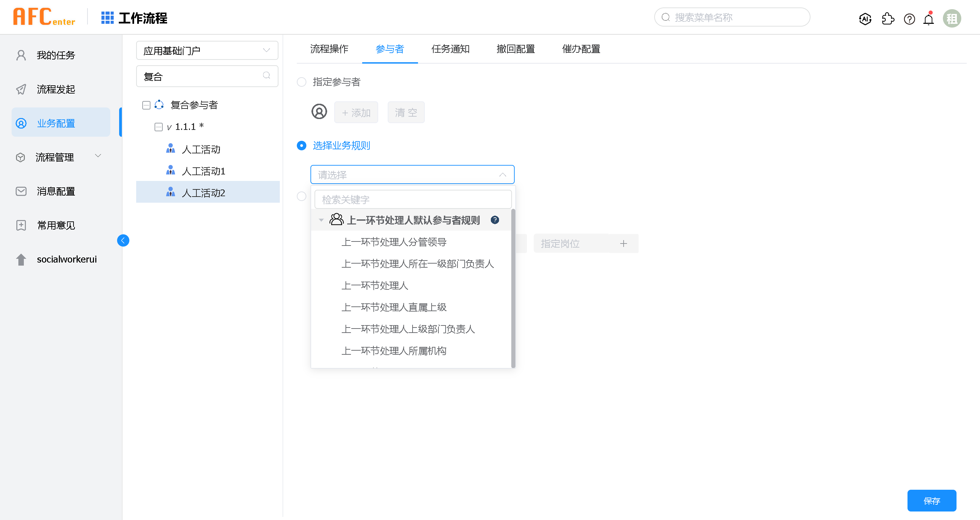
Task: Open the app grid menu icon
Action: click(107, 18)
